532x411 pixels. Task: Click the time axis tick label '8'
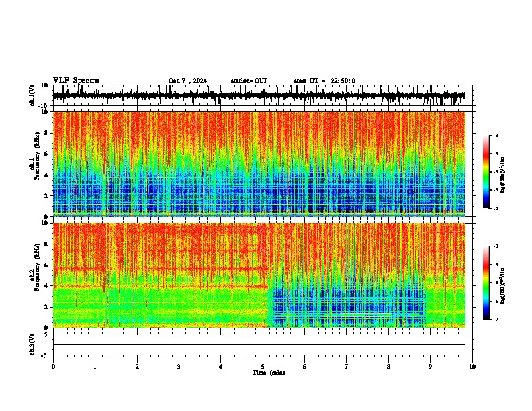(x=388, y=367)
